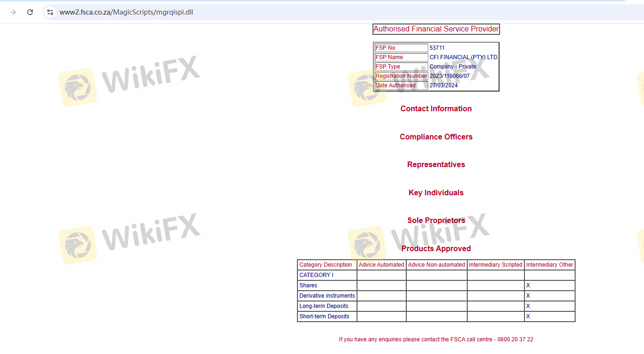Click the Intermediary Other column header
644x354 pixels.
point(549,265)
